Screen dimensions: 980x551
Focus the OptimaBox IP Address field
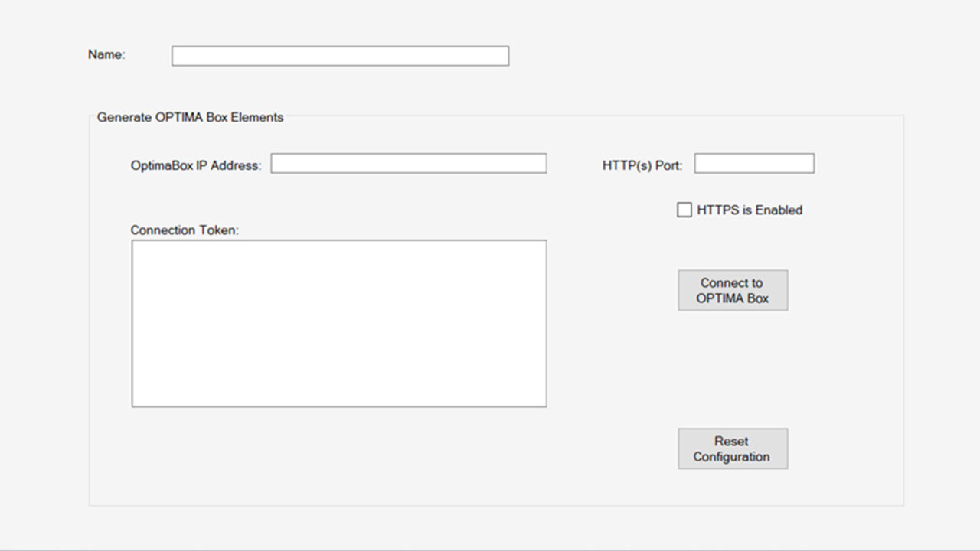[408, 163]
